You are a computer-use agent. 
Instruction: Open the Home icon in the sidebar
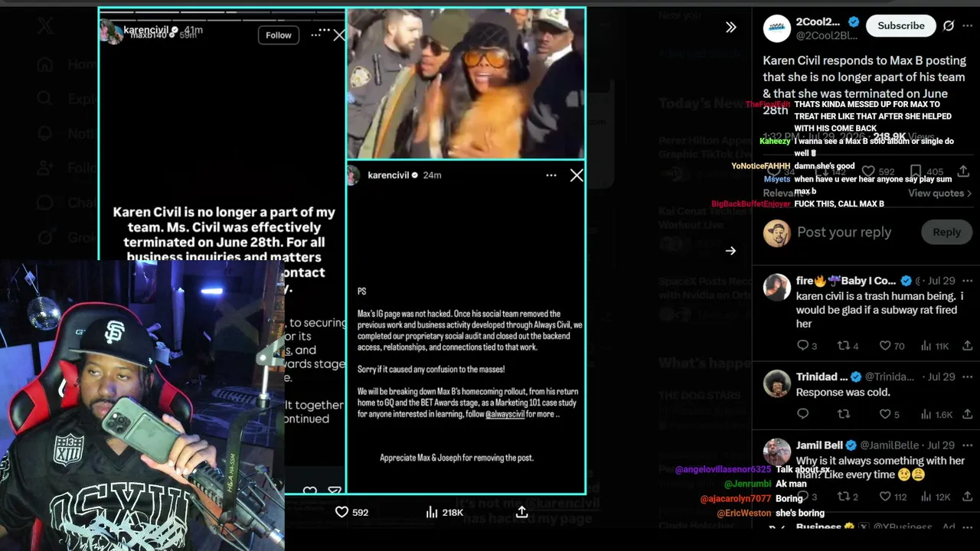click(x=45, y=64)
